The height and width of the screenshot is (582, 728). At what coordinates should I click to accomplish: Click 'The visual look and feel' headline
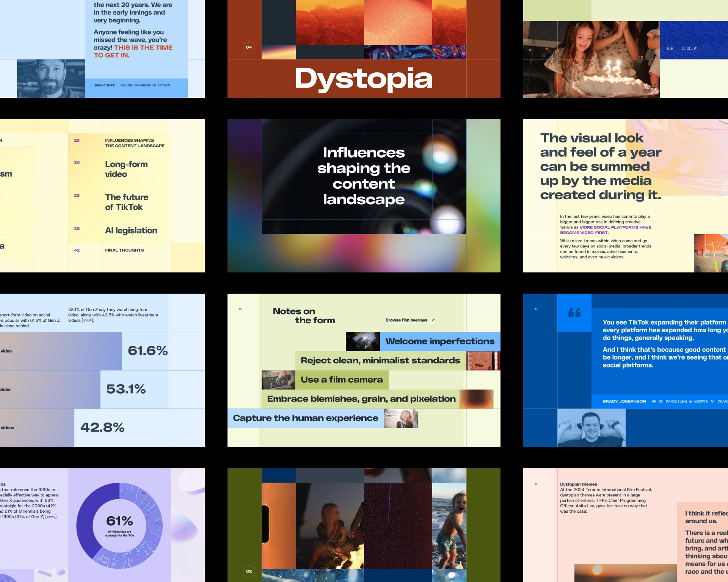pyautogui.click(x=601, y=166)
